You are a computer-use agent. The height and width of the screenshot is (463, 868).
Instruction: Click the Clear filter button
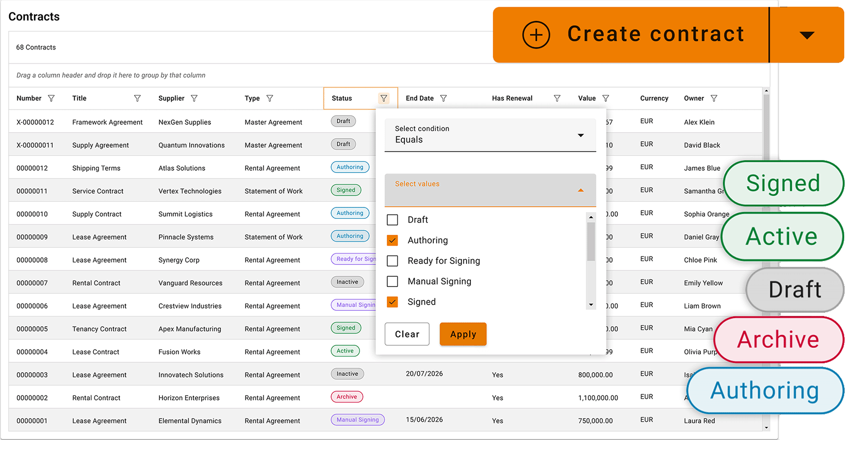(407, 334)
